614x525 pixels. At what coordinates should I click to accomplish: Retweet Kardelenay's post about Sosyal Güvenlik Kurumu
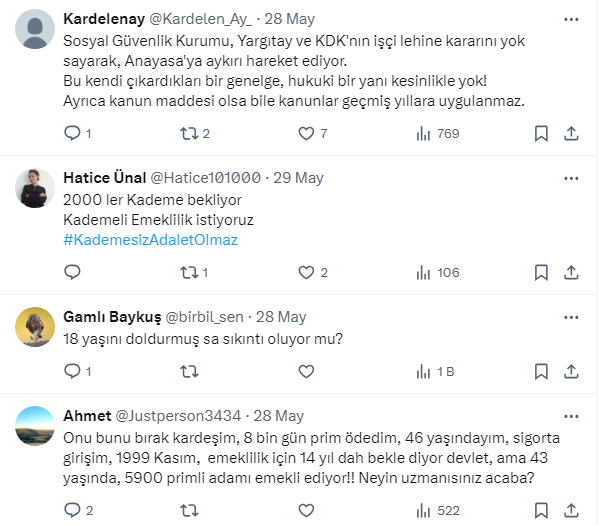(187, 133)
